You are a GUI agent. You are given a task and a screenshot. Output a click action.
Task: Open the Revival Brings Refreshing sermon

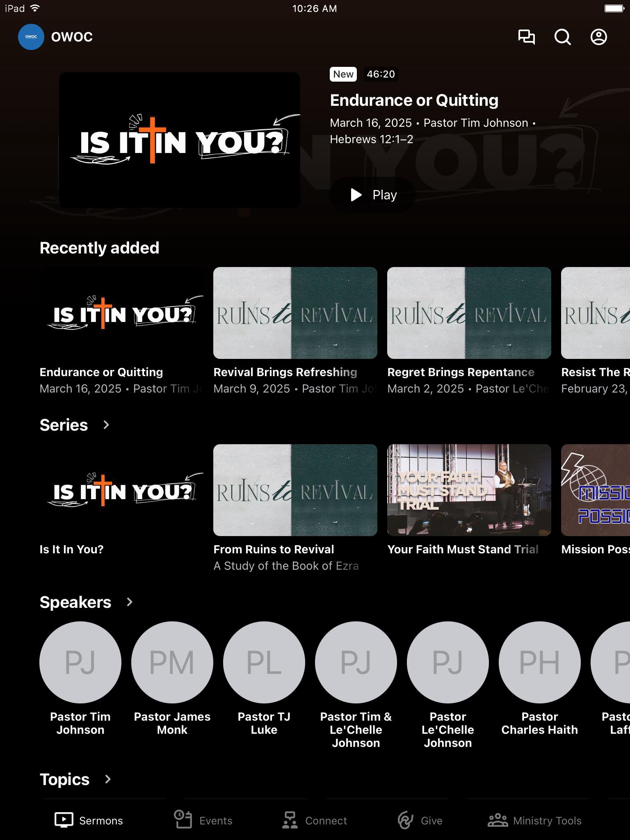[x=295, y=313]
